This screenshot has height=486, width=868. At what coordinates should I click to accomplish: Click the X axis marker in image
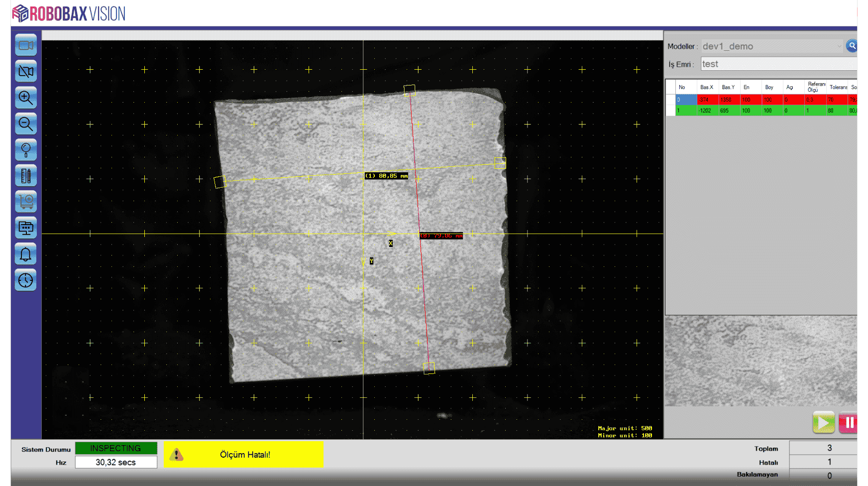coord(391,243)
